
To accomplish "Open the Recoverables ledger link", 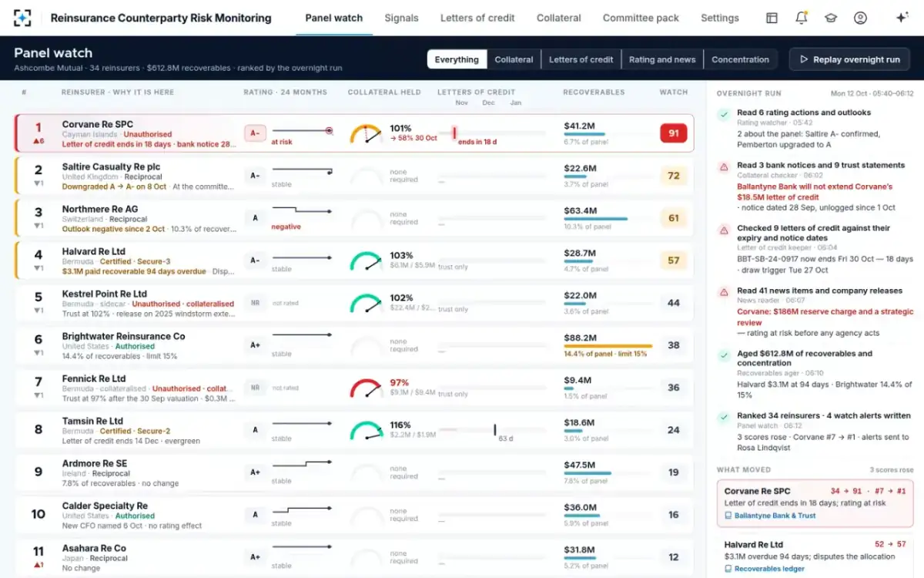I will [769, 569].
